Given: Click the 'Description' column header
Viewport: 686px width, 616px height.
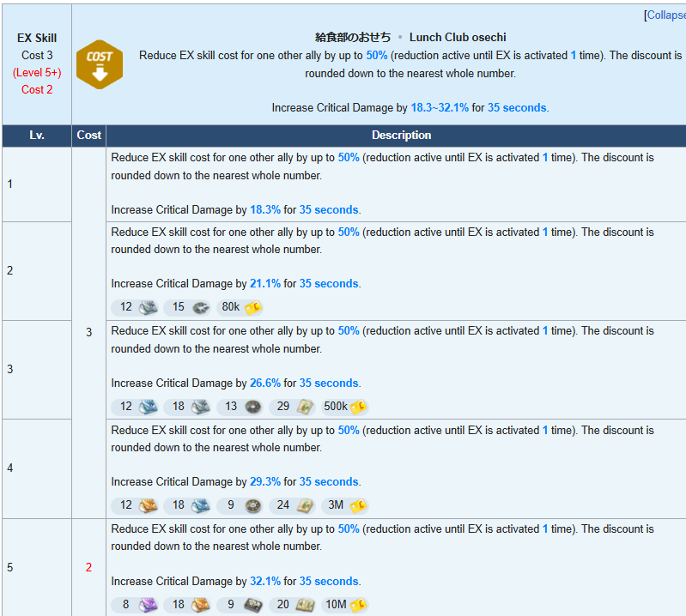Looking at the screenshot, I should point(401,136).
